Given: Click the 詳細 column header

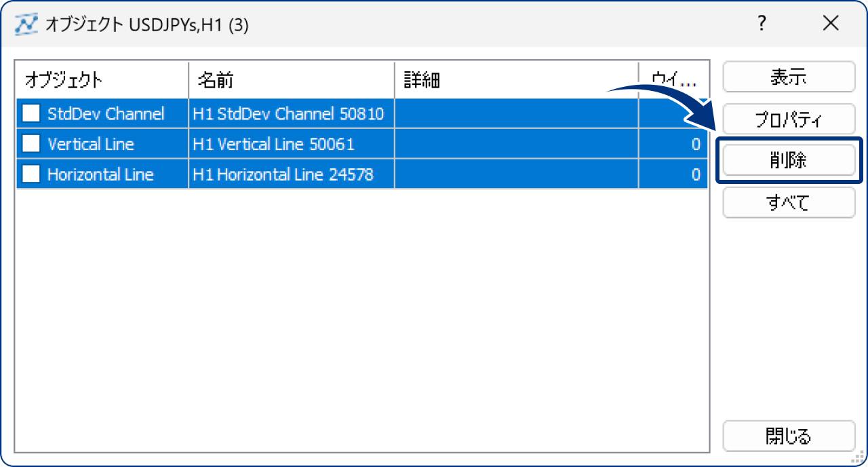Looking at the screenshot, I should tap(517, 80).
